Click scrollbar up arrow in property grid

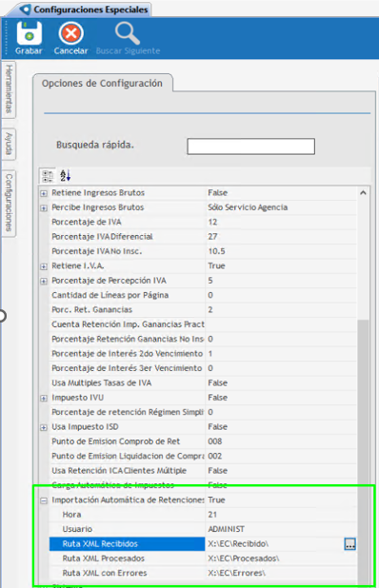(363, 193)
